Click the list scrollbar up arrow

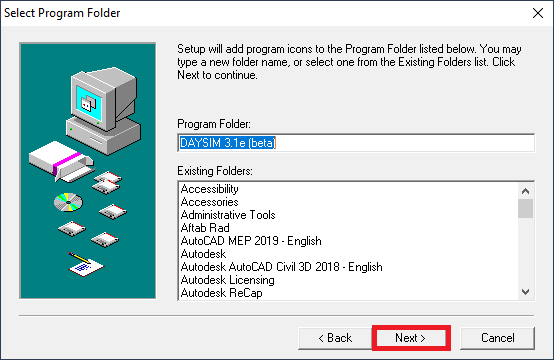pyautogui.click(x=525, y=191)
